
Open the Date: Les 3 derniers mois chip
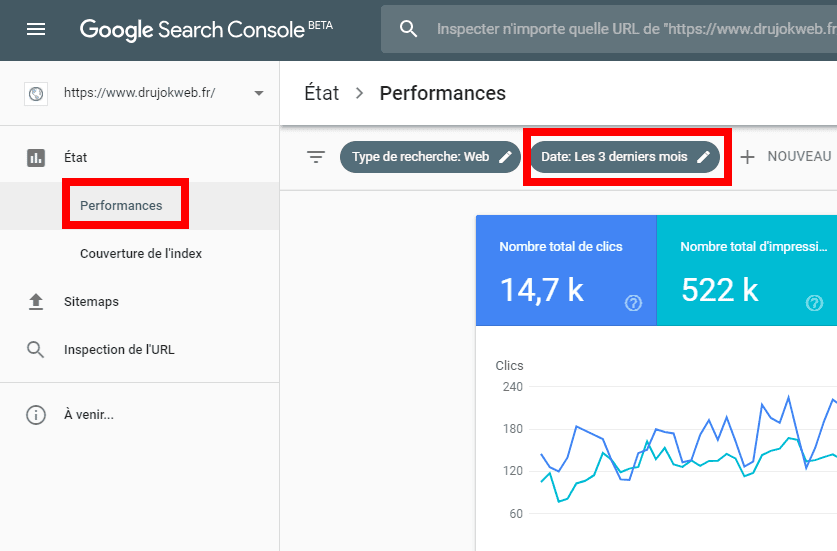(x=625, y=157)
